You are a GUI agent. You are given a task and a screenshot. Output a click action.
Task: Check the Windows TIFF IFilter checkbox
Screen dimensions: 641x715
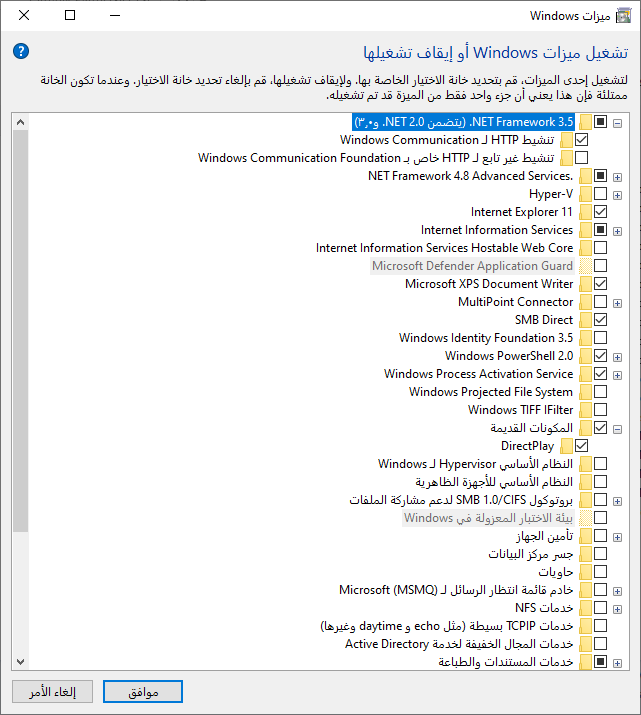point(600,409)
